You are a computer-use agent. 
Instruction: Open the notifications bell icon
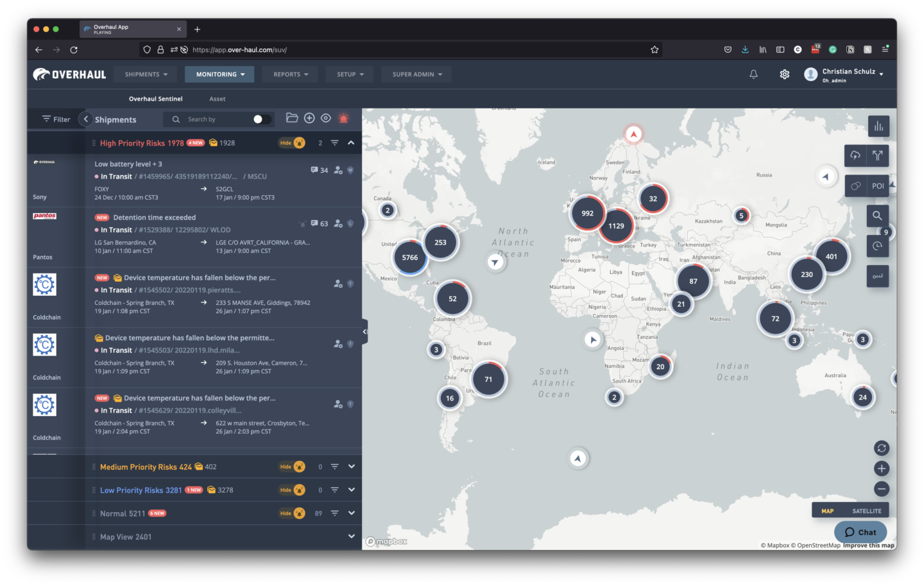[x=754, y=74]
